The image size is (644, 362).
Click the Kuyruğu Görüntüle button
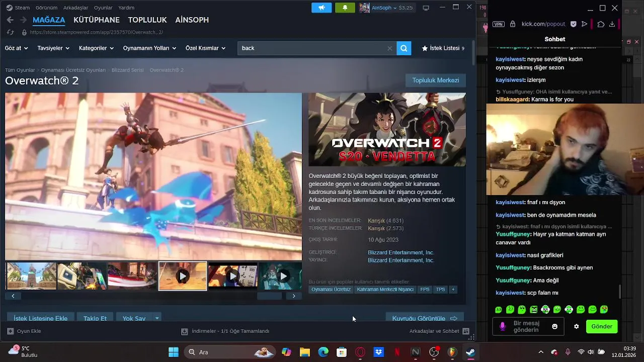tap(425, 318)
